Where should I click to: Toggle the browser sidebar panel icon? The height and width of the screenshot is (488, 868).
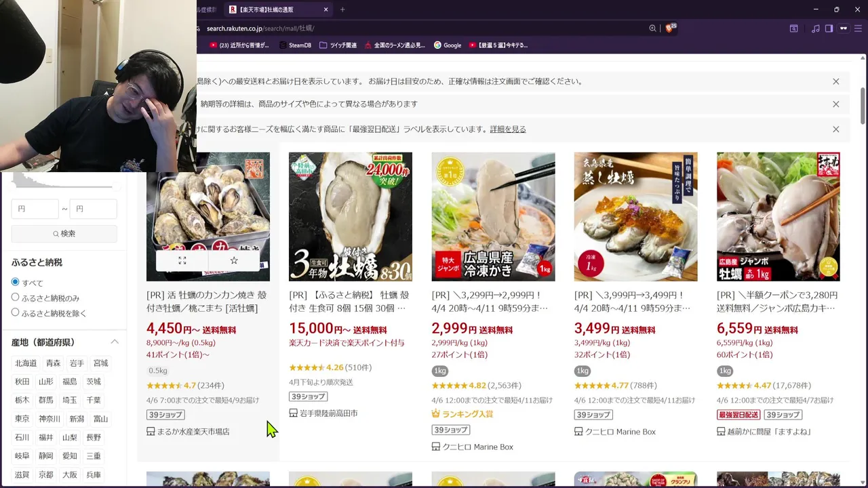click(829, 28)
